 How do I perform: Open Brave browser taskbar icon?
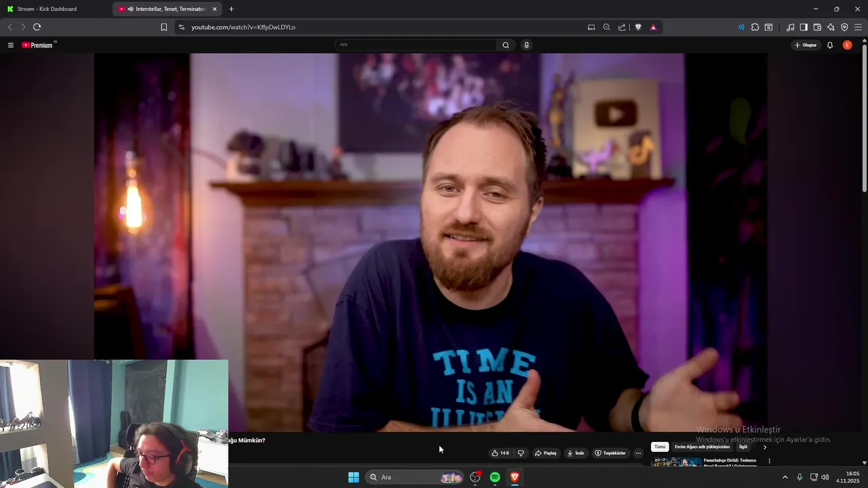coord(515,477)
